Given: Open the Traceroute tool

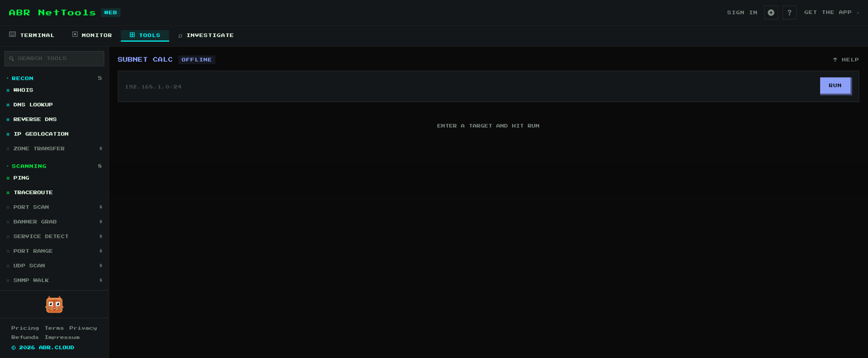Looking at the screenshot, I should [x=54, y=193].
